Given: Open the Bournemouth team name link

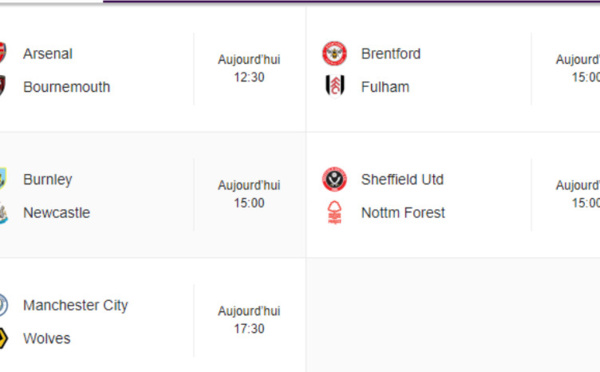Looking at the screenshot, I should (x=67, y=87).
